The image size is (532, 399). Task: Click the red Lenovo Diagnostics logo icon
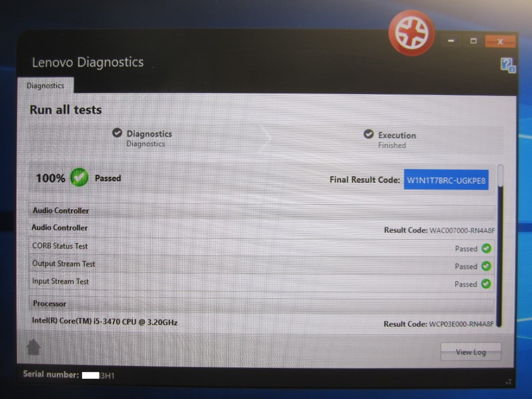[411, 33]
